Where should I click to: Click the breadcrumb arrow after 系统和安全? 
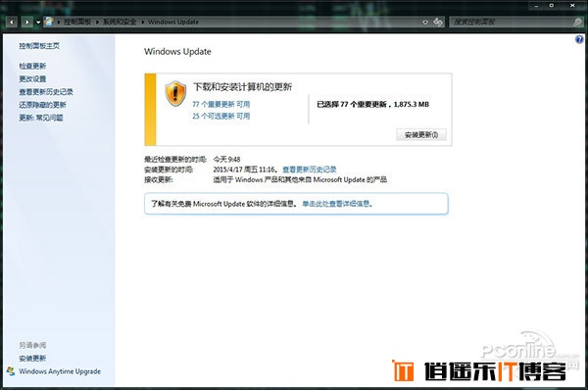(x=142, y=23)
